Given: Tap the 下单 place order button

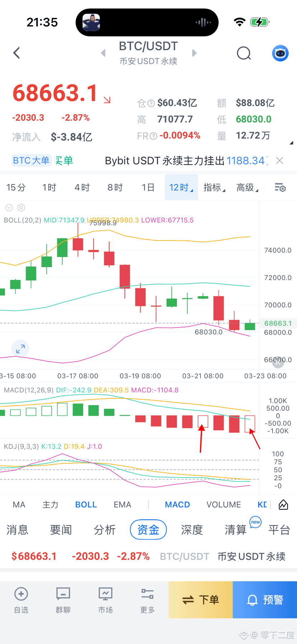Looking at the screenshot, I should tap(201, 600).
